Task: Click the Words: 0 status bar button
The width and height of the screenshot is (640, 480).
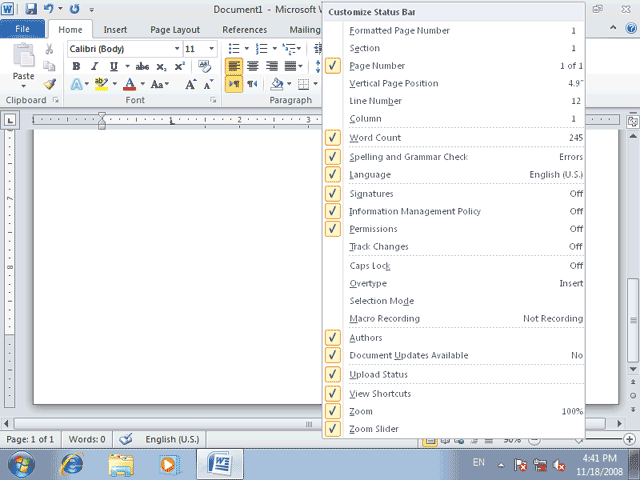Action: (x=87, y=439)
